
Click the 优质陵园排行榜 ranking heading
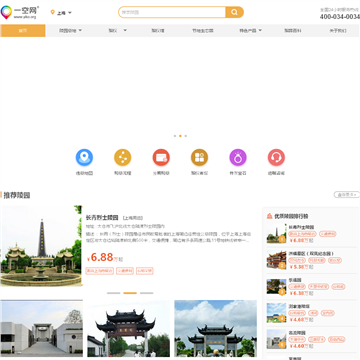coord(291,216)
